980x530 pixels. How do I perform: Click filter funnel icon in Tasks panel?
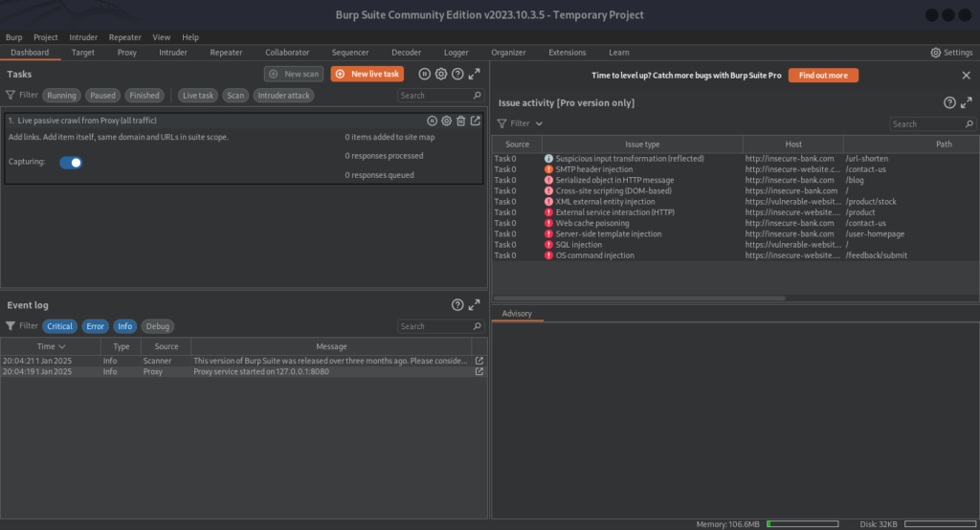point(11,95)
